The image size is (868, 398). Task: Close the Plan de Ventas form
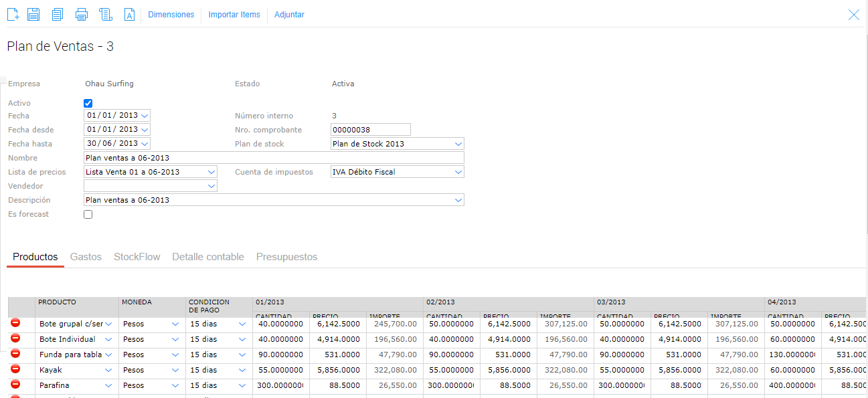pos(853,15)
